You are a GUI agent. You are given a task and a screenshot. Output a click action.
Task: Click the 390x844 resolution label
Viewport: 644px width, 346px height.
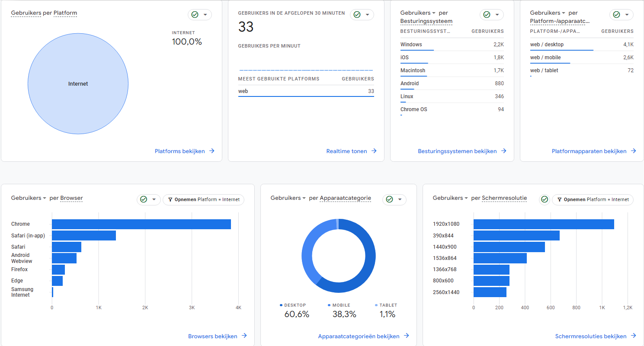443,236
